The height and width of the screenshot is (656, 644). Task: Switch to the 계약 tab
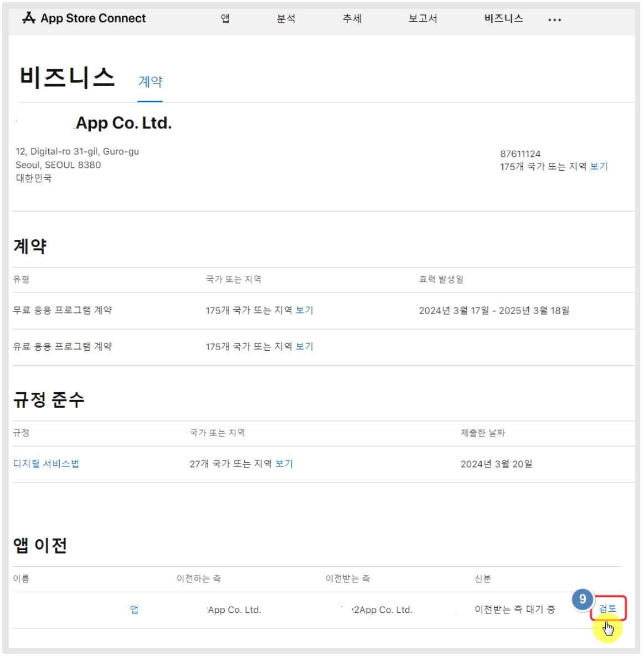(x=150, y=81)
